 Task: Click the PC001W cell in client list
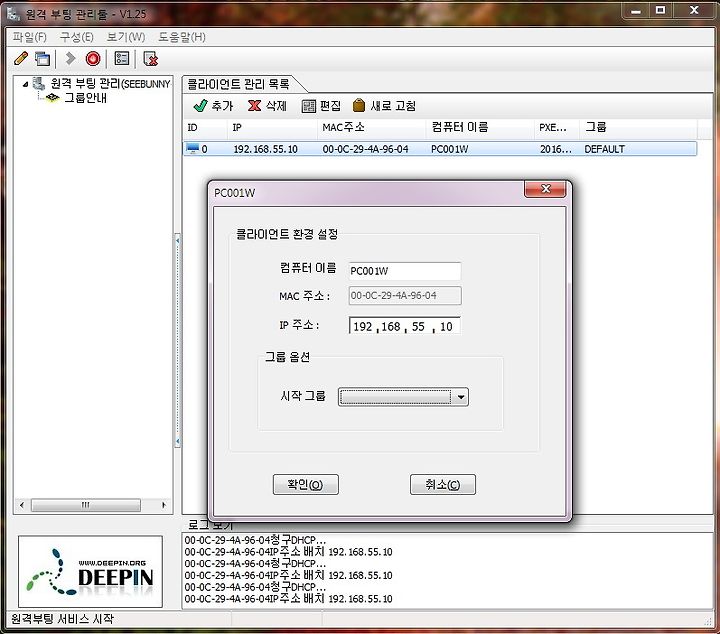point(450,149)
